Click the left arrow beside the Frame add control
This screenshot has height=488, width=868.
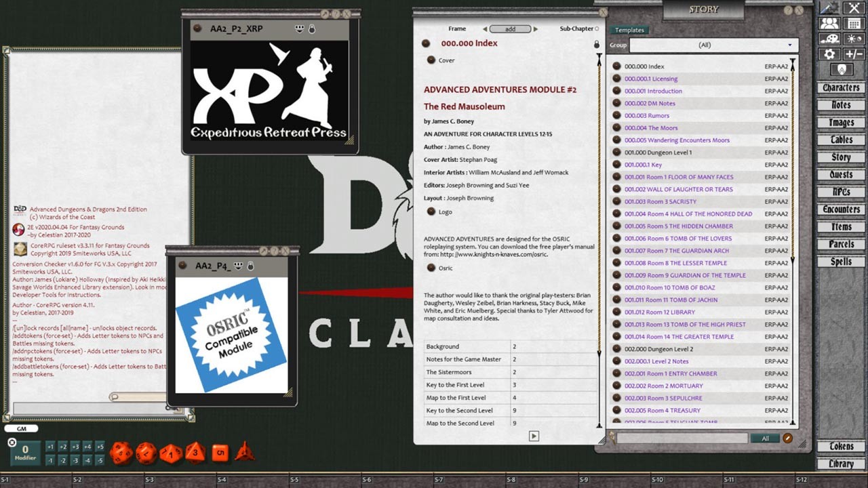pos(484,28)
